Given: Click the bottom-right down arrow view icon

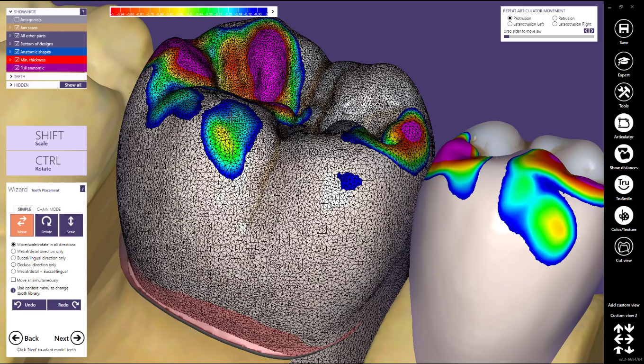Looking at the screenshot, I should [629, 350].
